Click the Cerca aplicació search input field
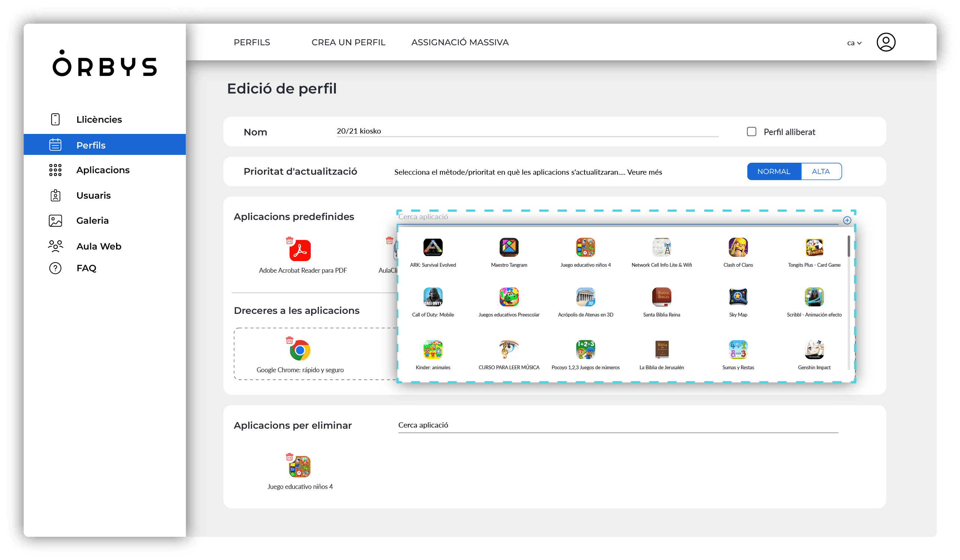 [x=620, y=216]
